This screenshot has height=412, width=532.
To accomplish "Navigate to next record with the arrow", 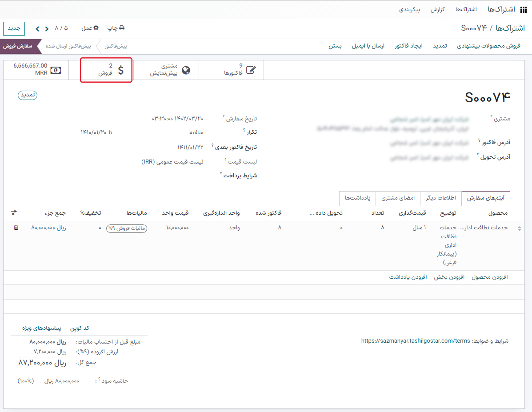I will (x=37, y=28).
